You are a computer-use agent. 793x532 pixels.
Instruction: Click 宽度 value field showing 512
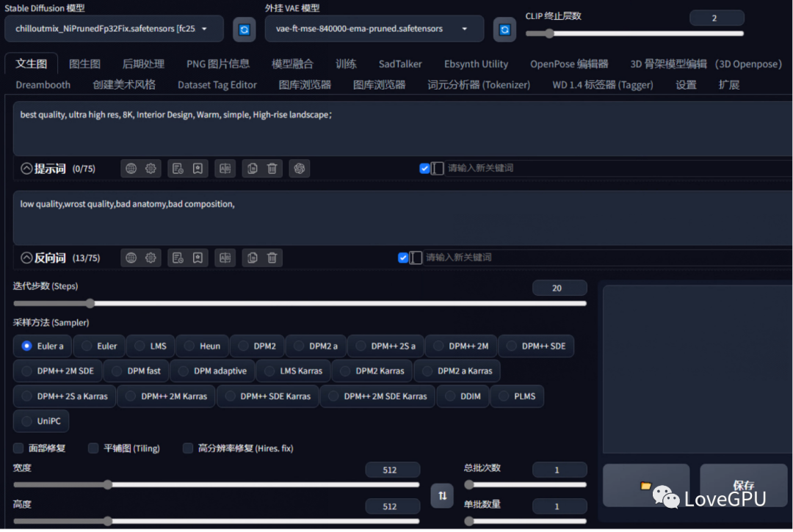392,470
